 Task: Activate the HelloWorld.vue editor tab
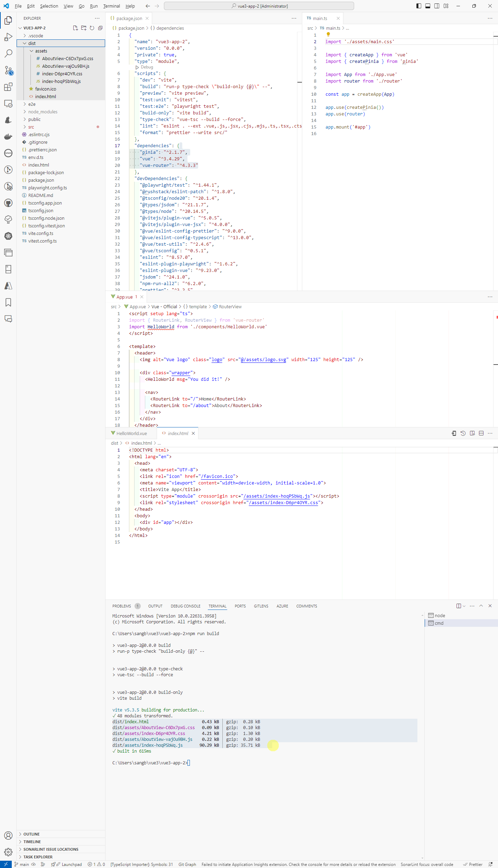tap(131, 433)
